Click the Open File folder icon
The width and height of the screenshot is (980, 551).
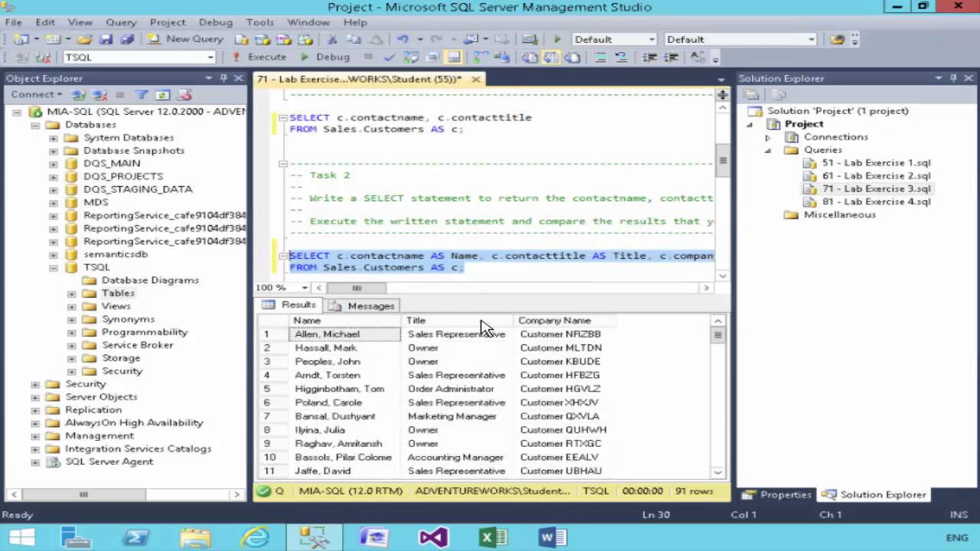click(85, 39)
